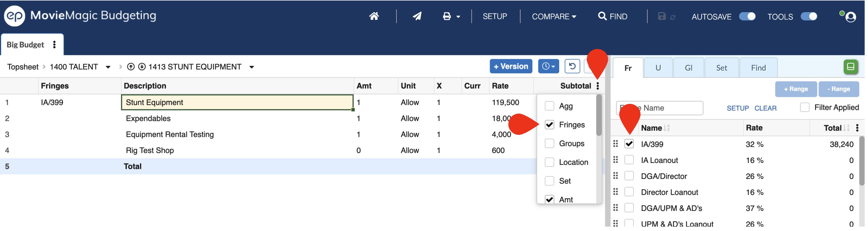Select the Expendables description cell

click(x=237, y=118)
